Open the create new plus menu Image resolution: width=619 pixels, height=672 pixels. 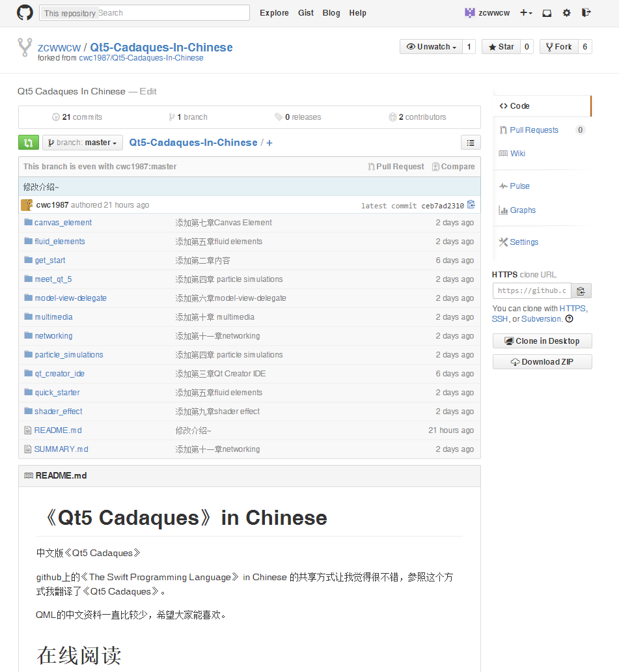pyautogui.click(x=526, y=13)
